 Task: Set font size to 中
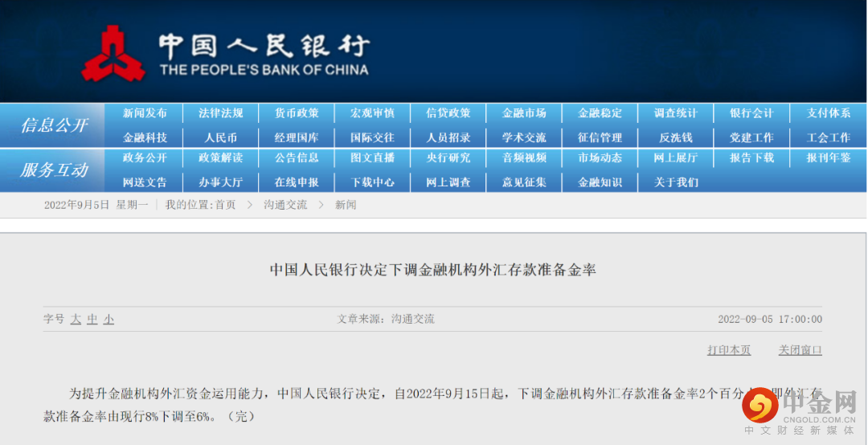(x=92, y=319)
